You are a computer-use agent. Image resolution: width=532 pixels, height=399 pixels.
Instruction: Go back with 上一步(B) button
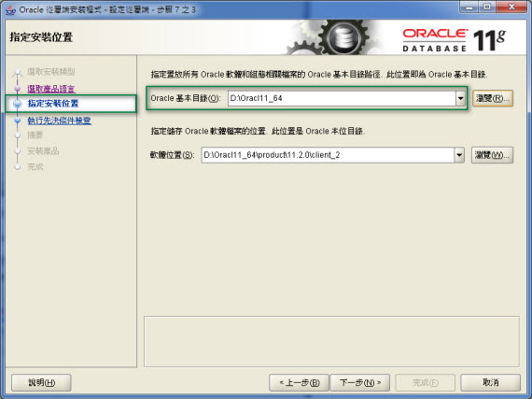[299, 383]
